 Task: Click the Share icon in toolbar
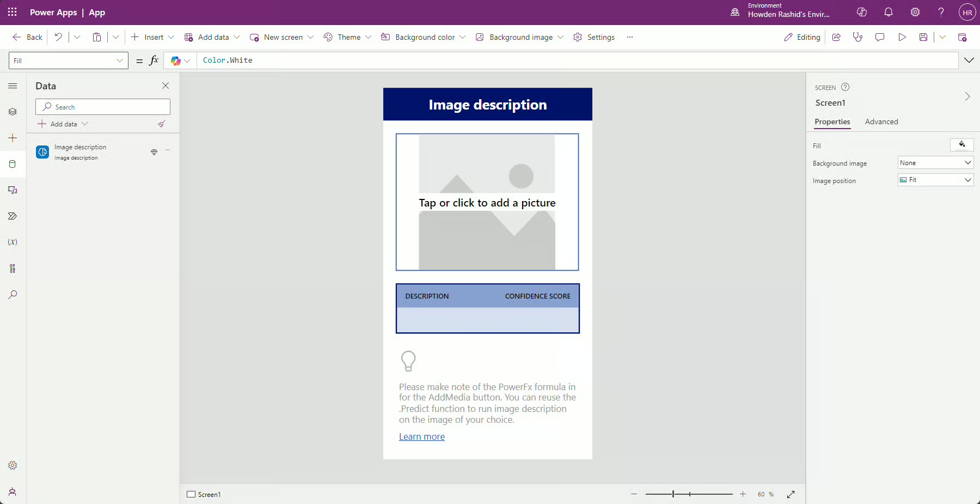(x=836, y=37)
